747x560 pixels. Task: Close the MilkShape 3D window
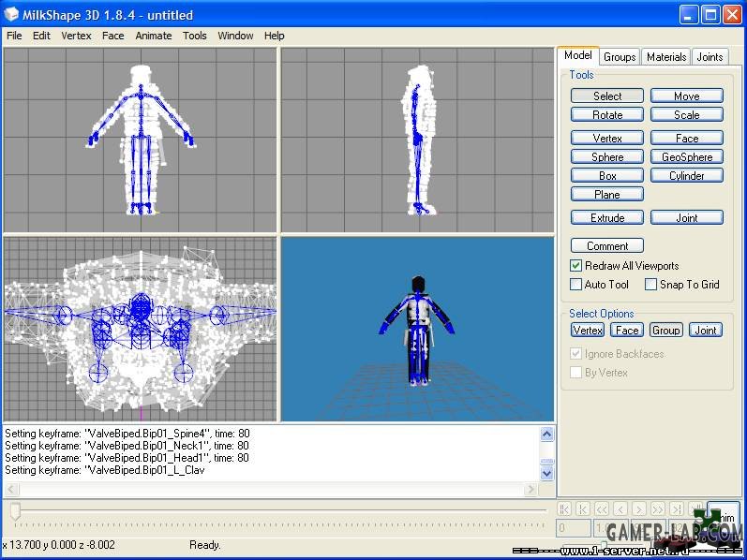[732, 15]
